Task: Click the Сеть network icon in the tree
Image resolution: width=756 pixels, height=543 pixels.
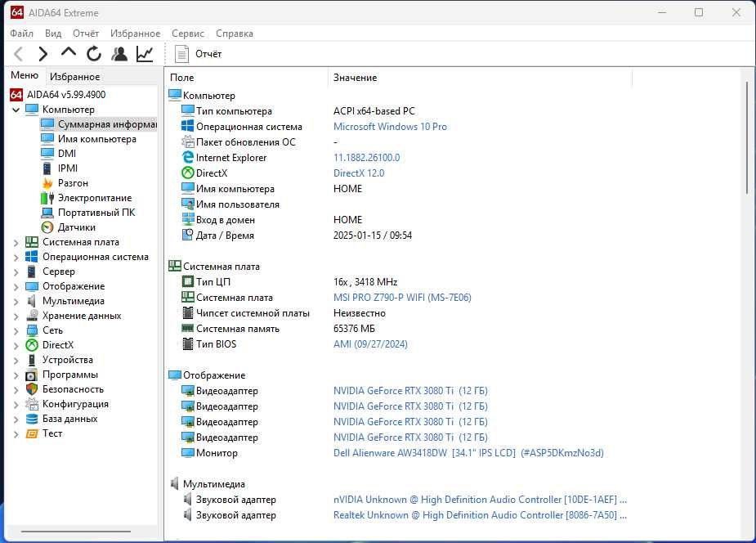Action: pyautogui.click(x=32, y=330)
